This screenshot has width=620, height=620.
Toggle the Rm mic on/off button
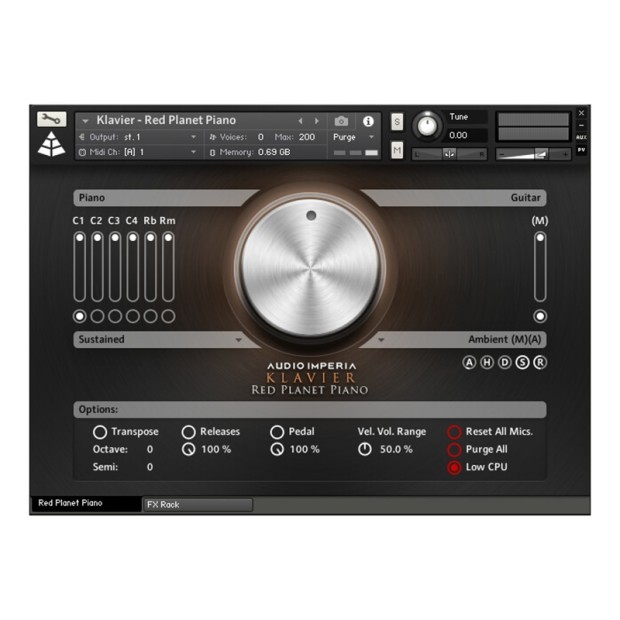[x=168, y=316]
